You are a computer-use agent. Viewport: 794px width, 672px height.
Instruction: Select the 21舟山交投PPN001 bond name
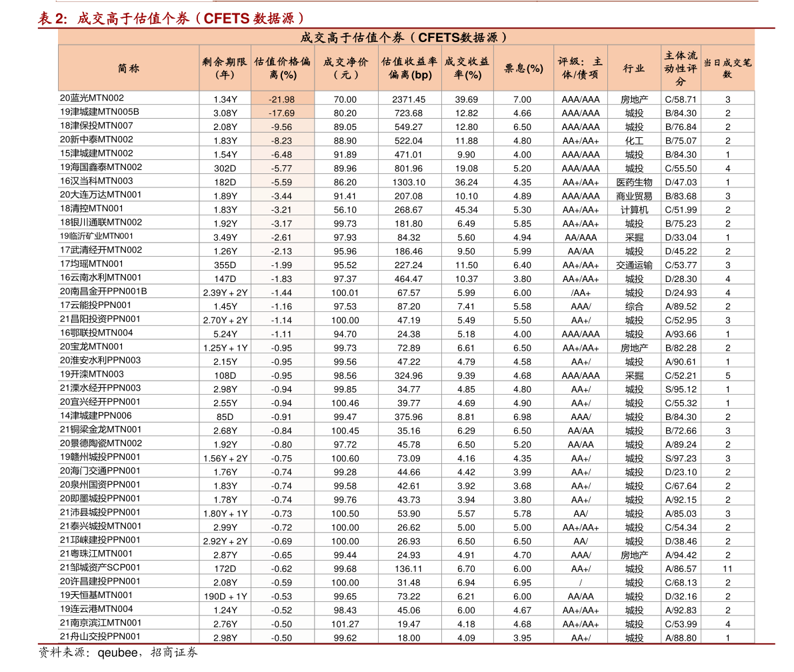[x=100, y=636]
